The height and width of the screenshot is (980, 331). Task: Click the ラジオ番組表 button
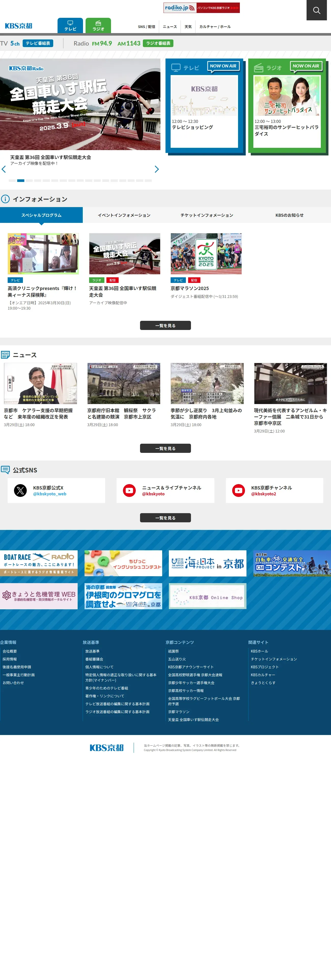tap(158, 43)
